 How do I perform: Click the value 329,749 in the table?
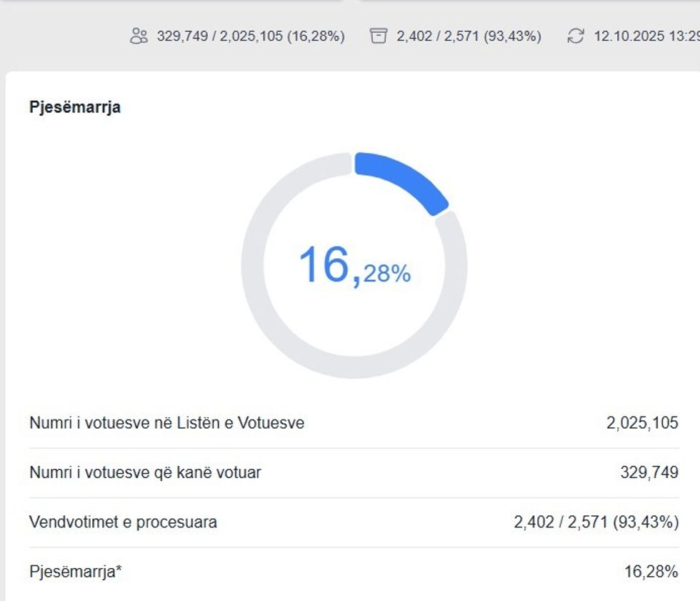649,473
